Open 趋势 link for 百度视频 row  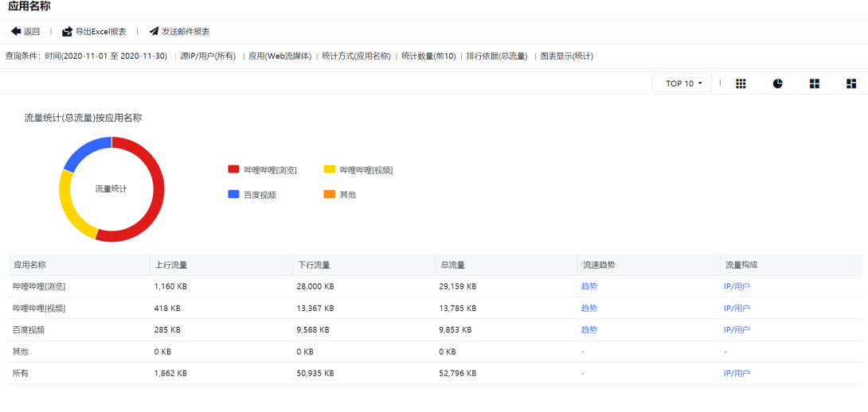point(588,329)
